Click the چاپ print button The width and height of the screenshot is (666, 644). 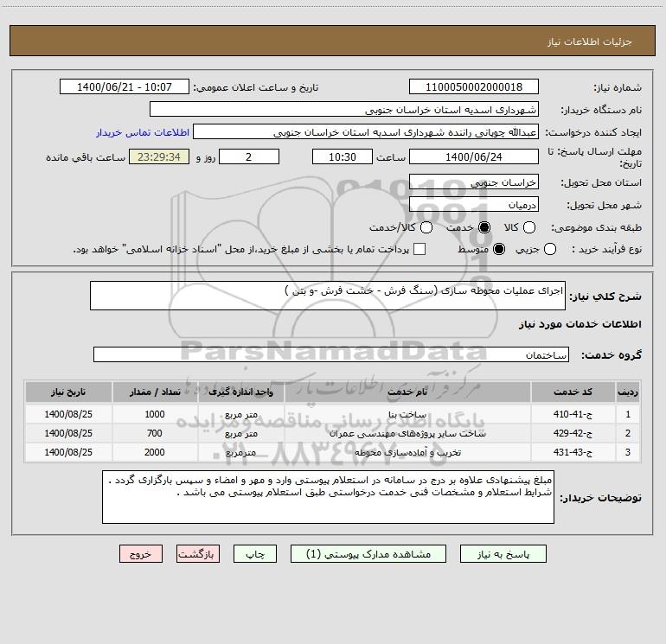tap(255, 554)
